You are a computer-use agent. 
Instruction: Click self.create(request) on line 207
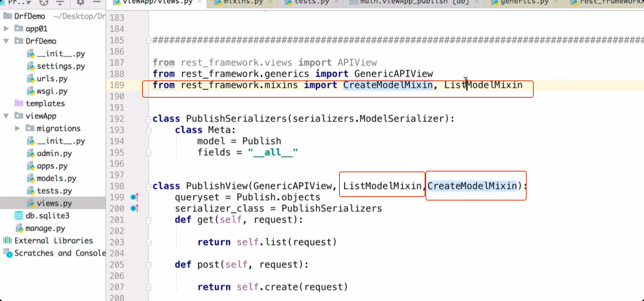click(292, 287)
